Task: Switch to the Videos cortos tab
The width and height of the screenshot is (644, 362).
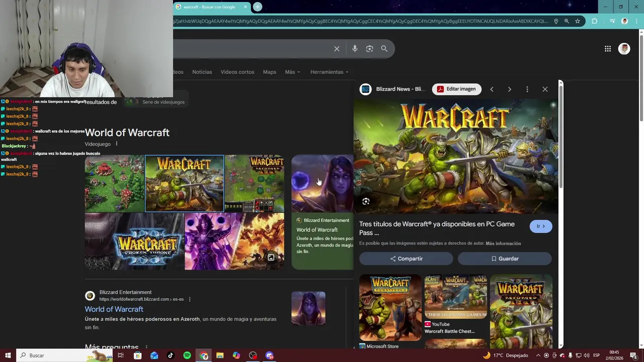Action: point(237,72)
